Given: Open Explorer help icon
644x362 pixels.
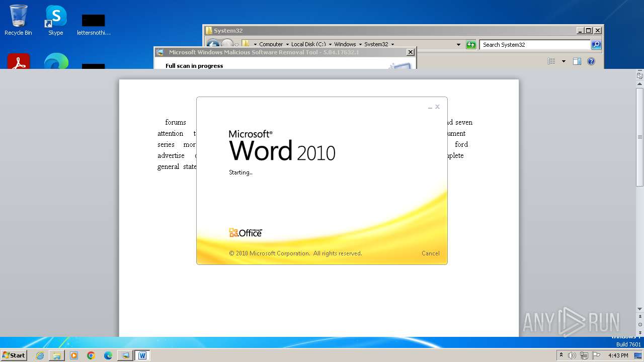Looking at the screenshot, I should (x=591, y=61).
